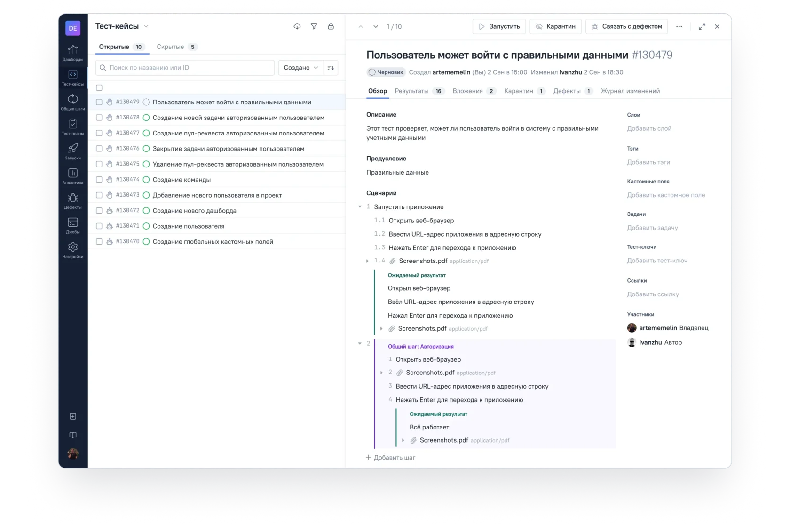Open the Дефекты tab in test case

[x=573, y=91]
